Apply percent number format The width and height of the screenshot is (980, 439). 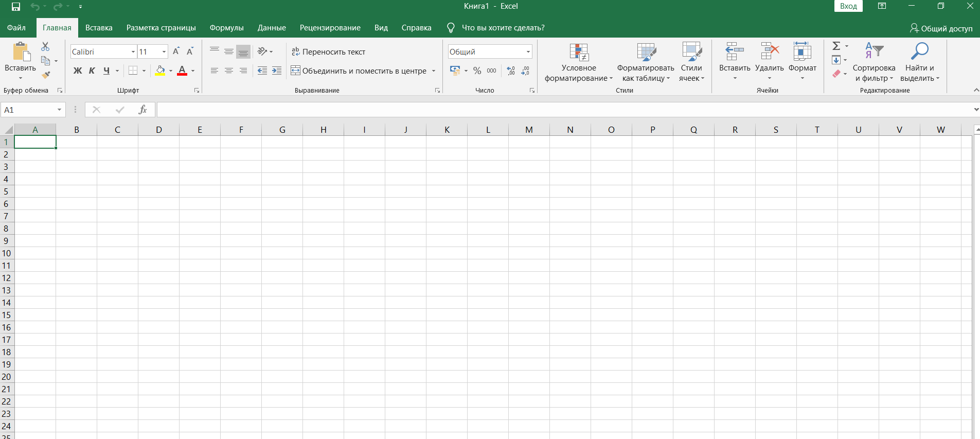(477, 71)
